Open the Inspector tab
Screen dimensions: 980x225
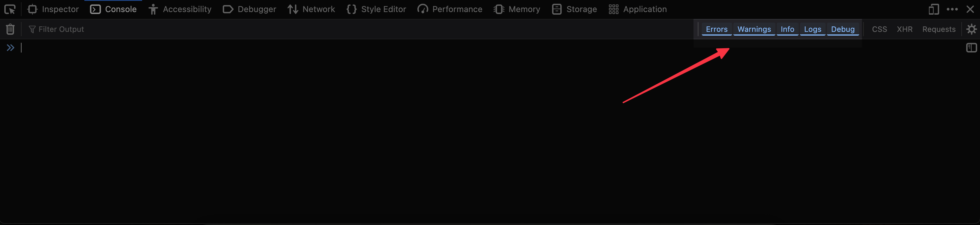tap(53, 9)
